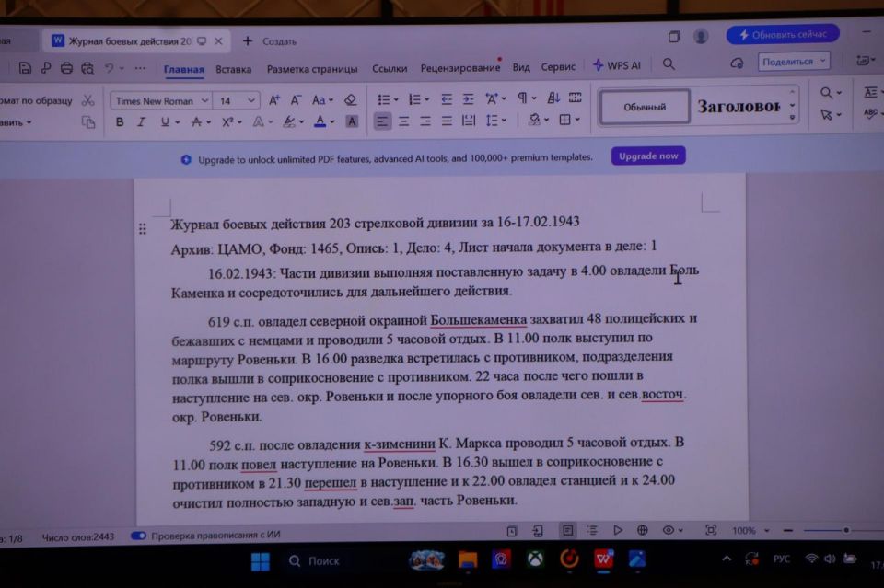The image size is (884, 588).
Task: Open the Рецензирование ribbon tab
Action: (460, 68)
